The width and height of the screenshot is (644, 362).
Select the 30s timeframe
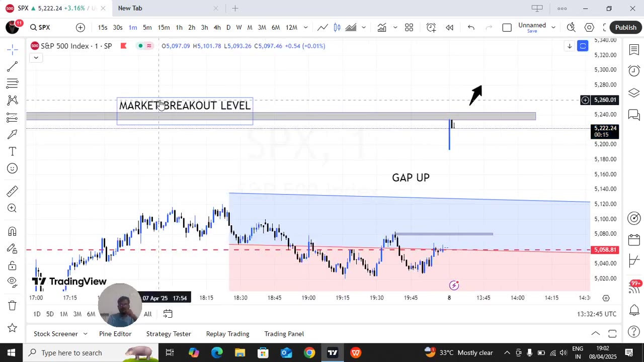(118, 28)
